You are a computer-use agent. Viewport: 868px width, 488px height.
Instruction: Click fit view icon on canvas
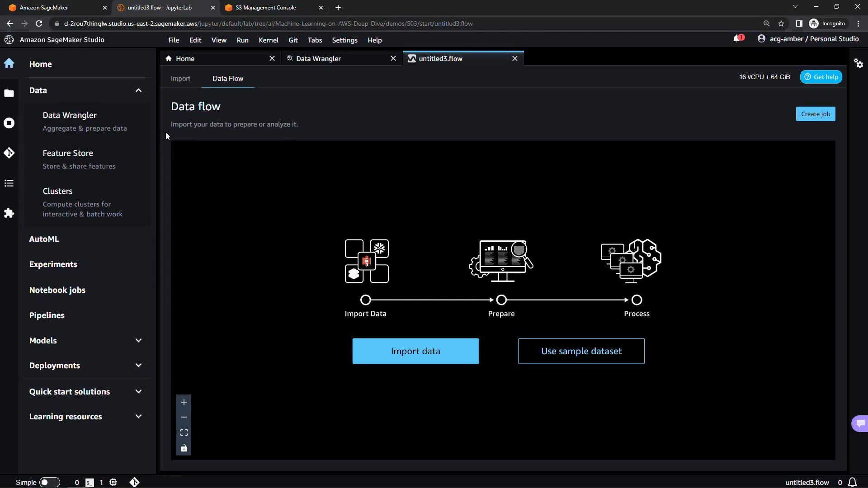184,433
